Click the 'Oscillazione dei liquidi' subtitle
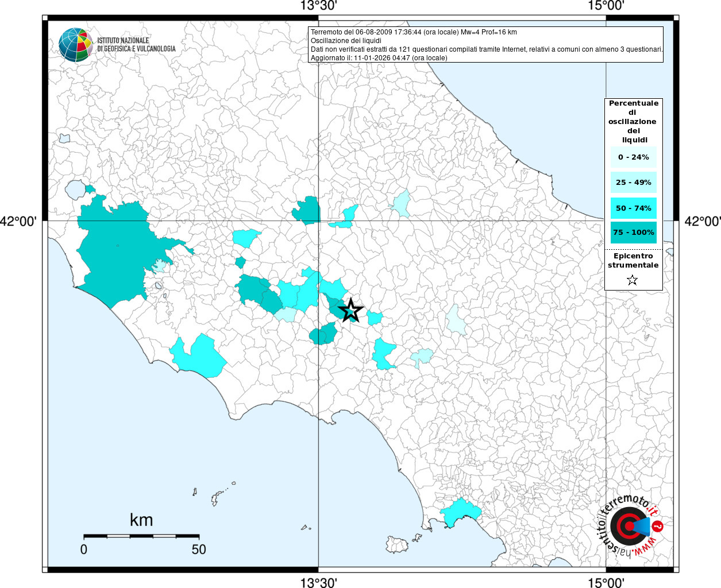Screen dimensions: 721x588 pos(346,41)
